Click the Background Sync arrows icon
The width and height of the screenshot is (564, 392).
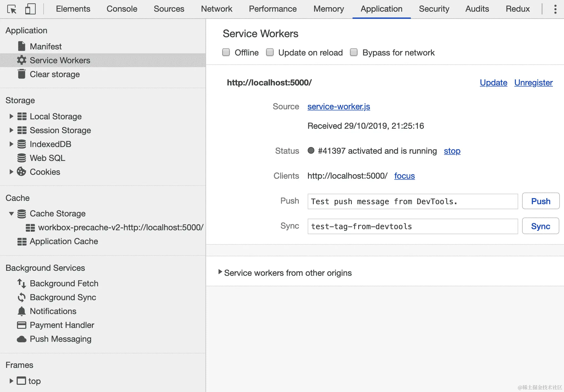coord(21,297)
